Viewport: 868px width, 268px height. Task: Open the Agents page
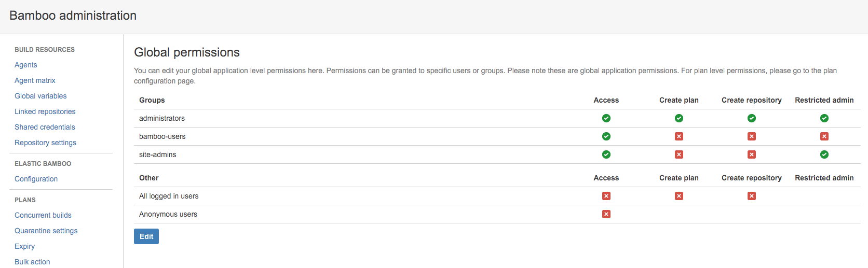[26, 65]
